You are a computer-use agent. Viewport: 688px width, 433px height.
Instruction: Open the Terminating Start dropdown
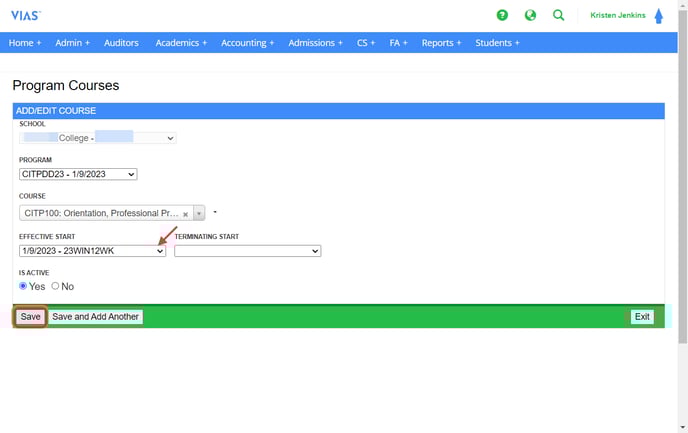pyautogui.click(x=247, y=251)
